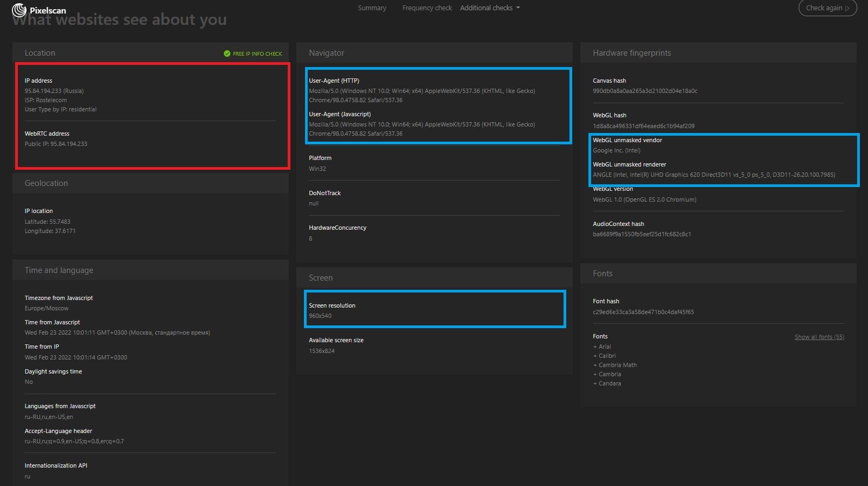Viewport: 868px width, 486px height.
Task: Click the plus icon beside Candara font
Action: click(595, 384)
